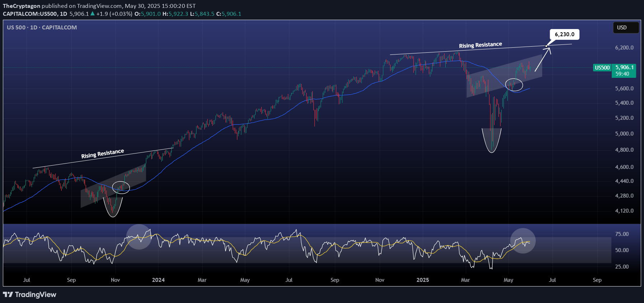Click the 5,600.0 price axis label
The width and height of the screenshot is (644, 303).
pyautogui.click(x=624, y=89)
